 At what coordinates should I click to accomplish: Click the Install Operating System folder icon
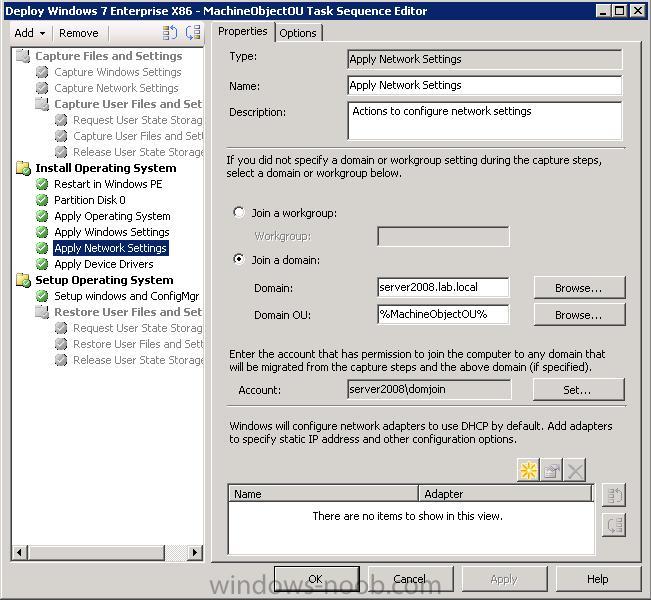point(23,168)
